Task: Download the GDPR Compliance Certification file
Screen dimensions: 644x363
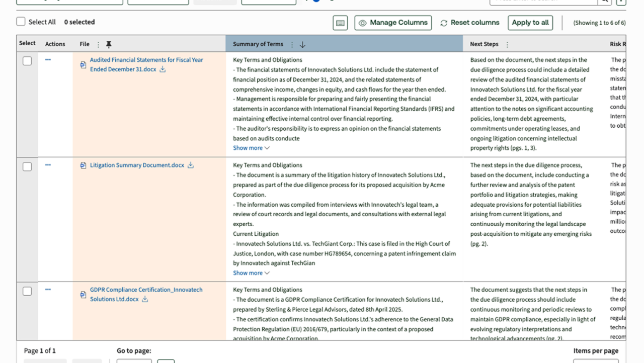Action: click(145, 299)
